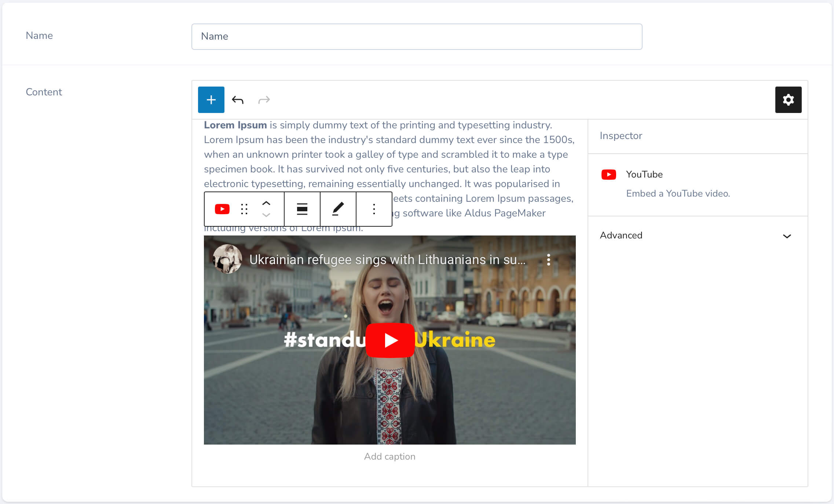Click the Inspector panel header

[621, 136]
